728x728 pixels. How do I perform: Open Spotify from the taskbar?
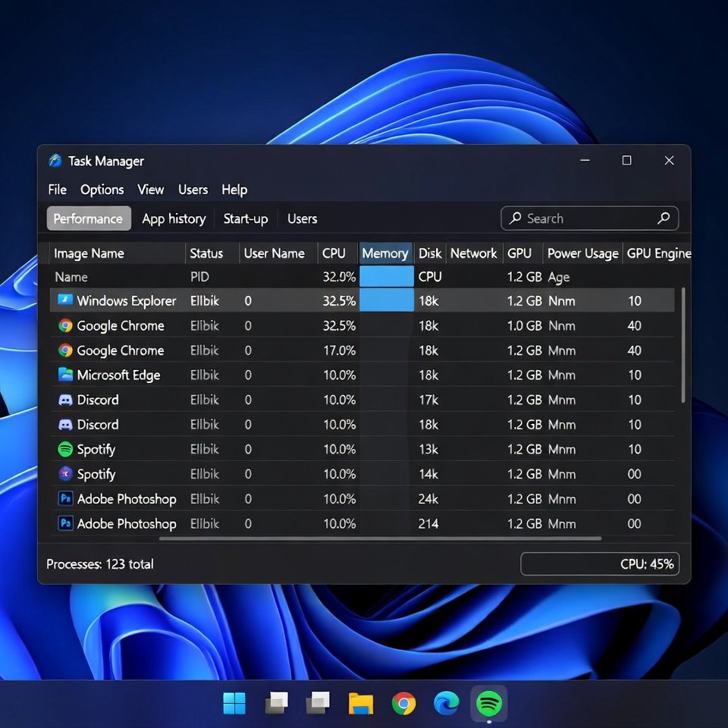[489, 704]
